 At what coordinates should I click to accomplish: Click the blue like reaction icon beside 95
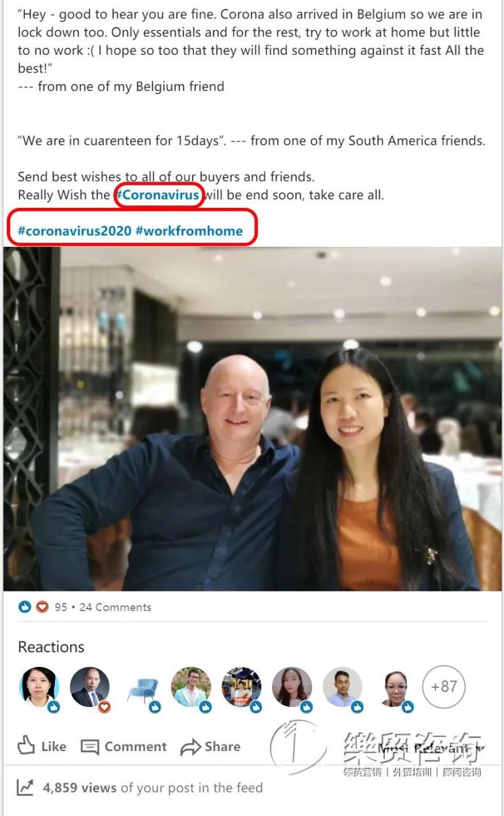[24, 607]
